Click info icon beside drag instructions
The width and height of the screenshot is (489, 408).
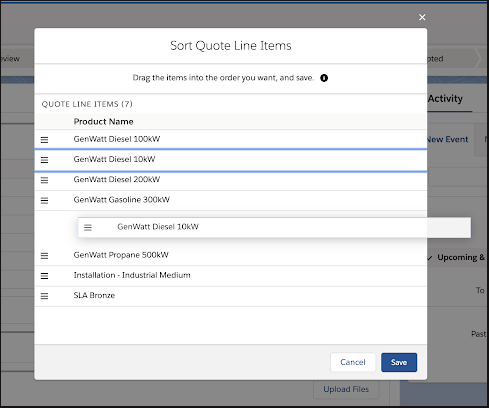click(324, 78)
